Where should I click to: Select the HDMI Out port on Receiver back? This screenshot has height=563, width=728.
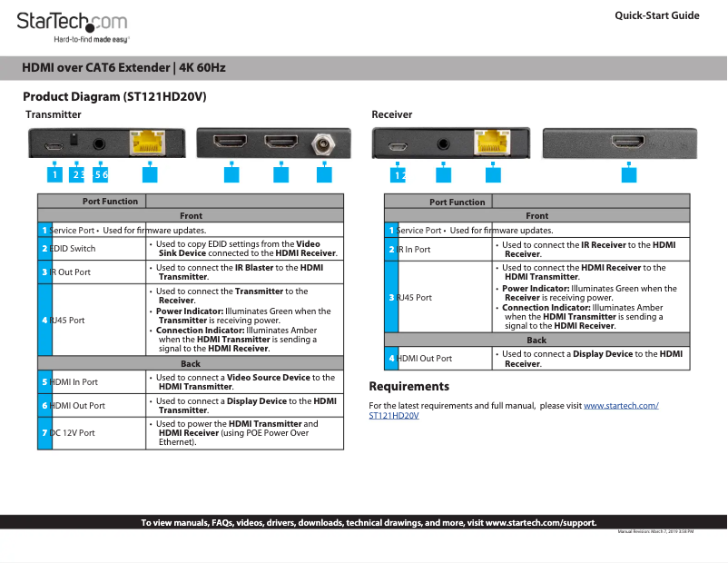[x=628, y=143]
